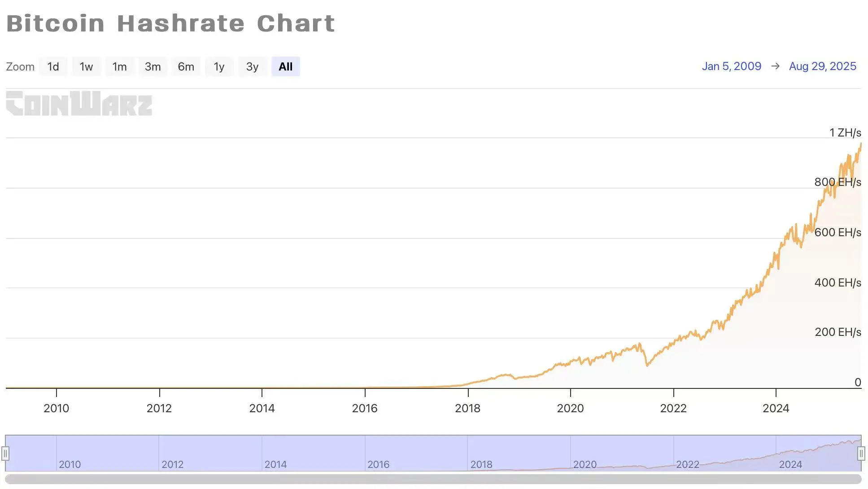Click the hashrate line's latest peak
This screenshot has height=489, width=868.
click(860, 144)
